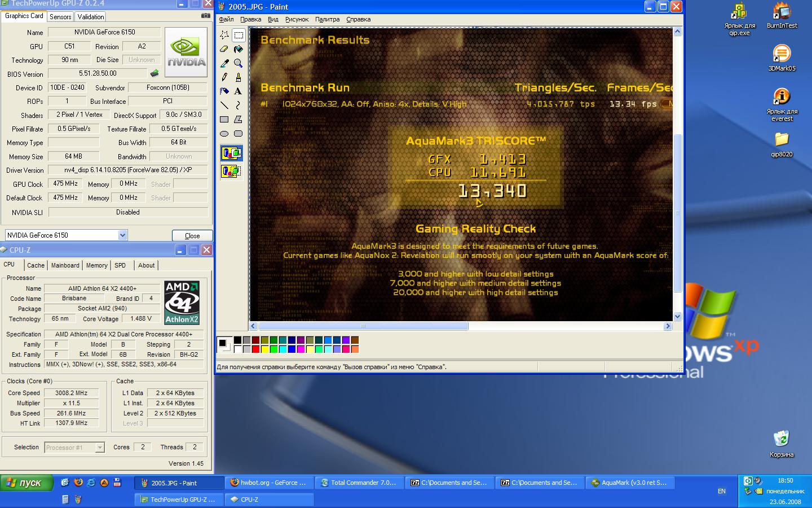
Task: Select the Curve tool in Paint
Action: 239,105
